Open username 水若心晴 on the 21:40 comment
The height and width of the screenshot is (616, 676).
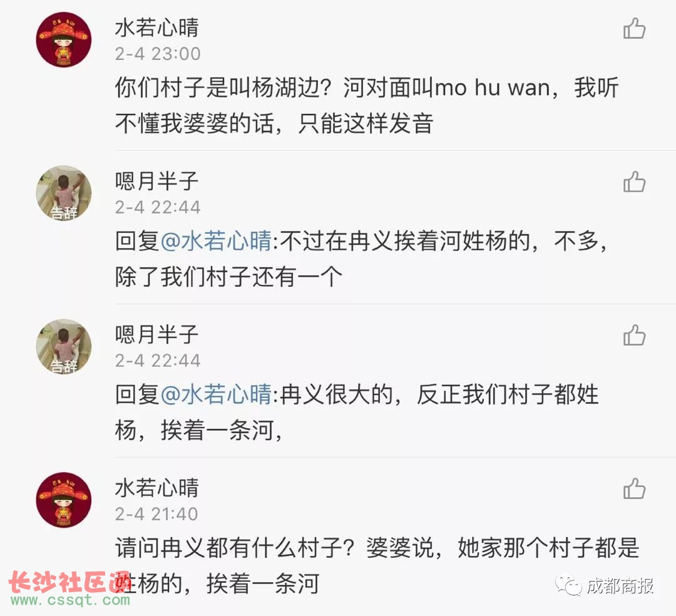point(156,488)
